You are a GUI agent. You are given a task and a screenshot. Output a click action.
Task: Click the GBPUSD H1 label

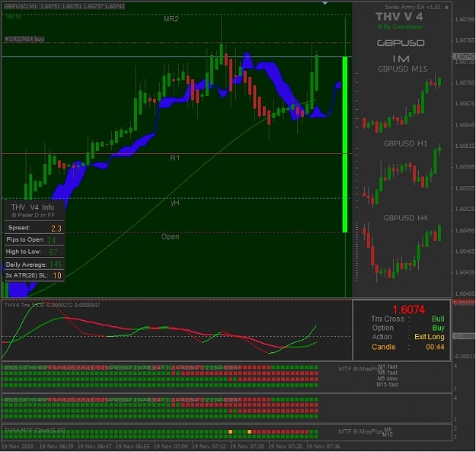point(406,144)
